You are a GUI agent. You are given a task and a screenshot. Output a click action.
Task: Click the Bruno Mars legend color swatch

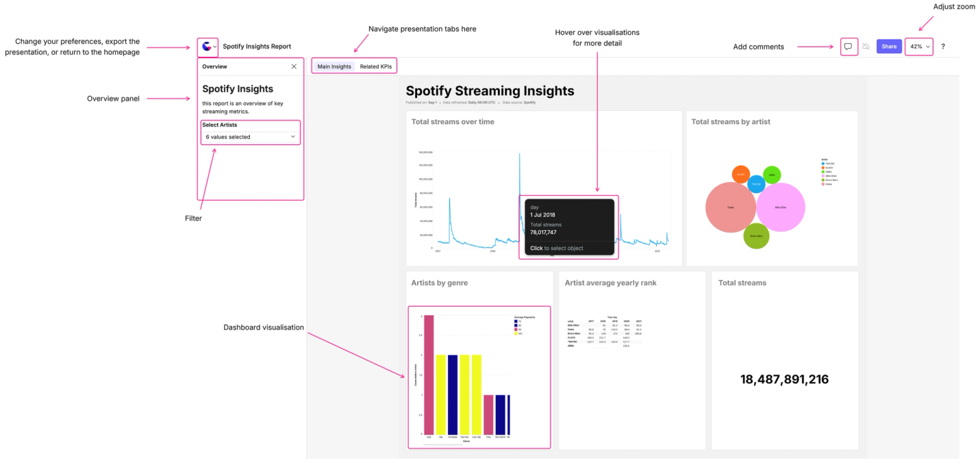tap(822, 180)
